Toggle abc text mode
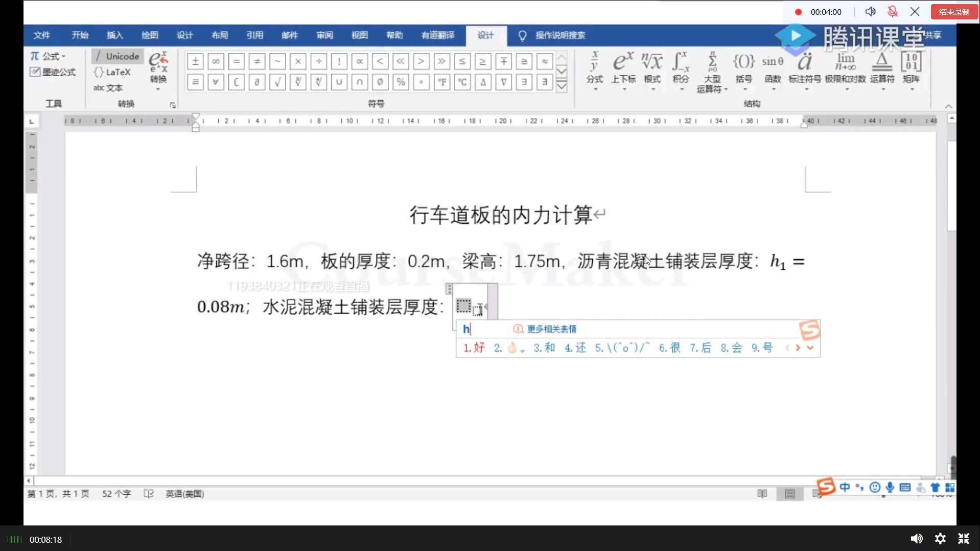Image resolution: width=980 pixels, height=551 pixels. (x=108, y=88)
